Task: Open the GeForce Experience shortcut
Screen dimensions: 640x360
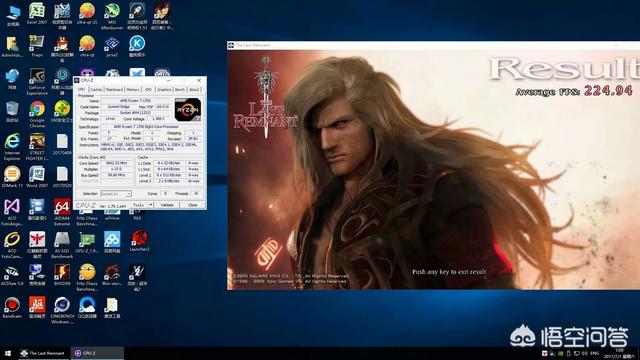Action: point(37,82)
